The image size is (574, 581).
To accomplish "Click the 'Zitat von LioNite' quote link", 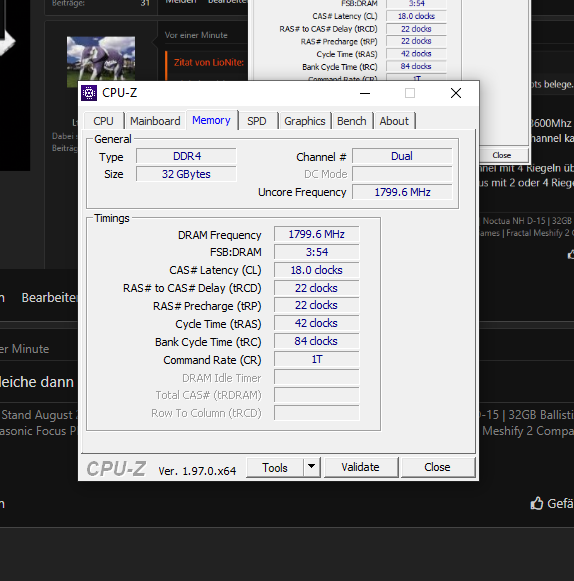I will click(x=209, y=62).
